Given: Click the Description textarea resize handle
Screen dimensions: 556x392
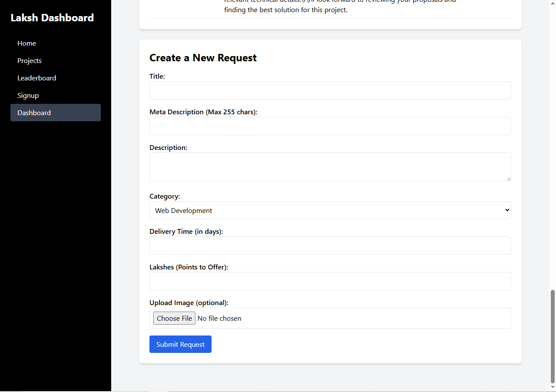Looking at the screenshot, I should point(508,178).
